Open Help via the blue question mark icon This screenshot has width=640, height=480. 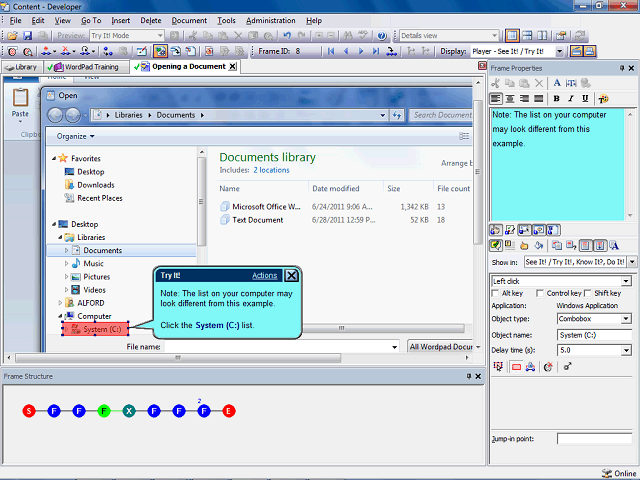(x=382, y=36)
